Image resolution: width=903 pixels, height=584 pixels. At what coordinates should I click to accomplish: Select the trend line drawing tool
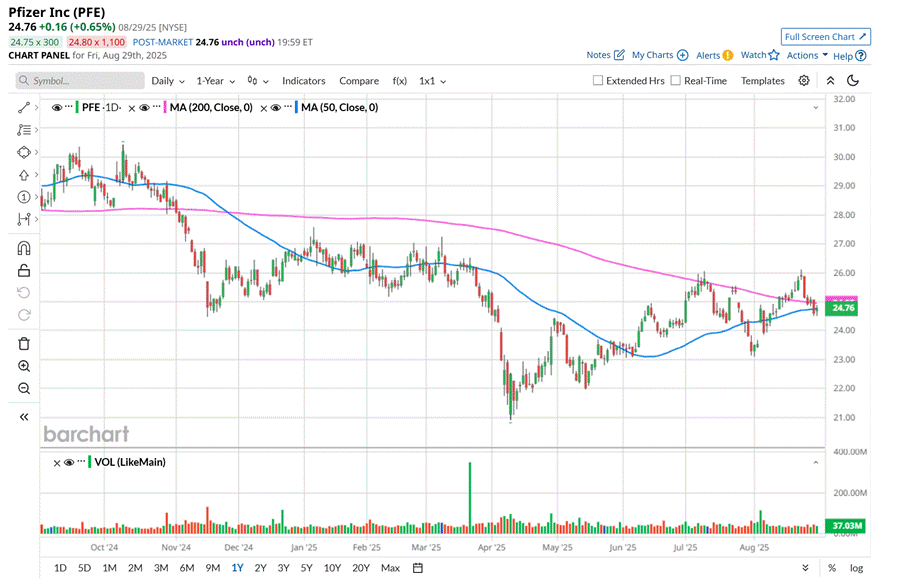tap(24, 108)
